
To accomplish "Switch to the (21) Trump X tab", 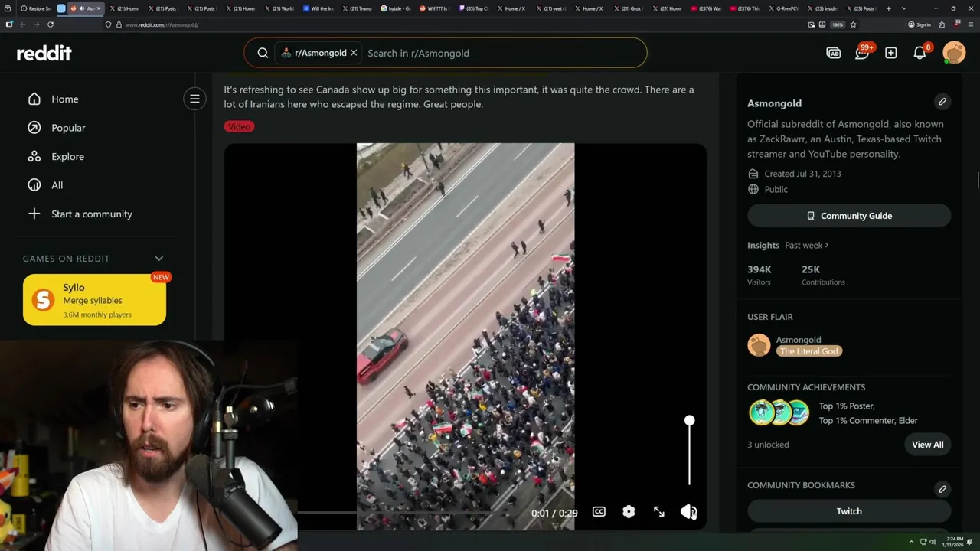I will coord(357,8).
